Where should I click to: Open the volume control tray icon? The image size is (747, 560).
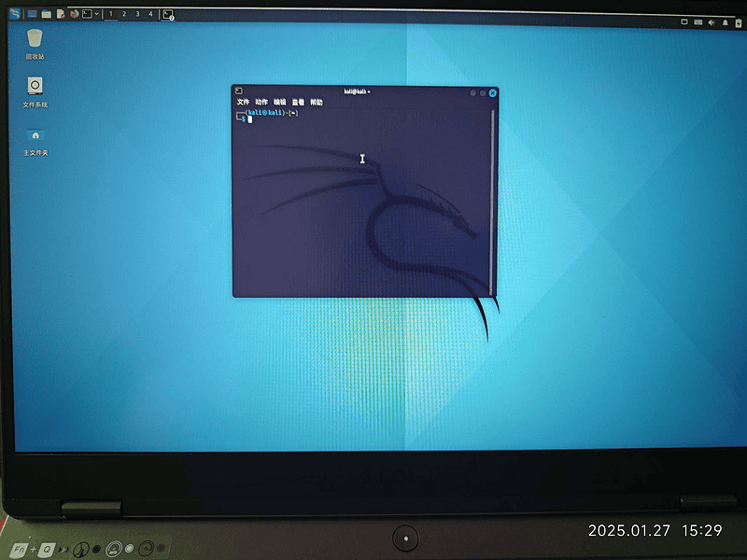(712, 22)
